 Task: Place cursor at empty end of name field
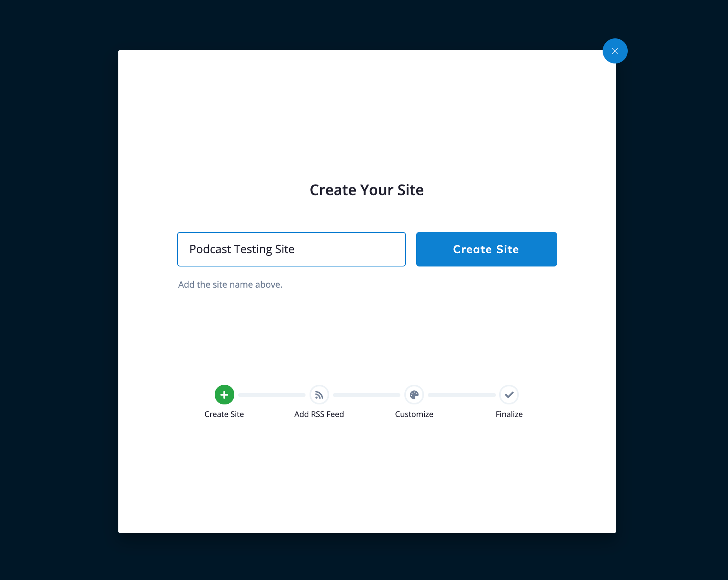click(x=353, y=249)
